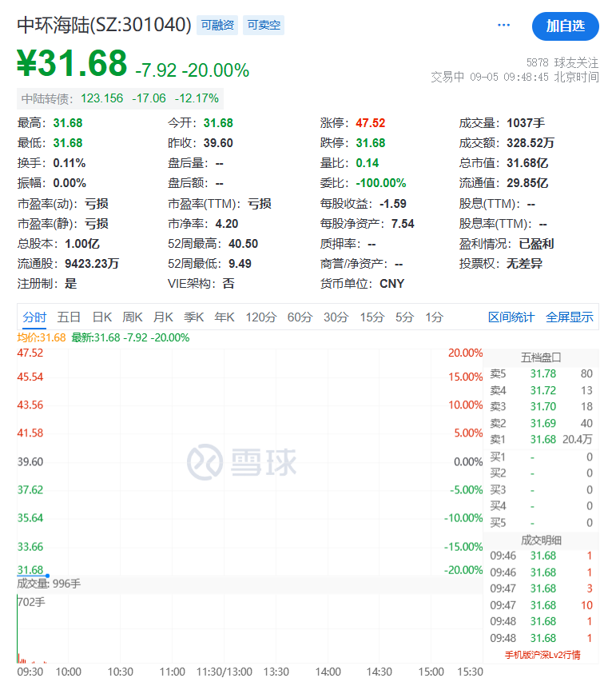Switch to the 五日 chart tab
This screenshot has width=616, height=686.
coord(69,317)
